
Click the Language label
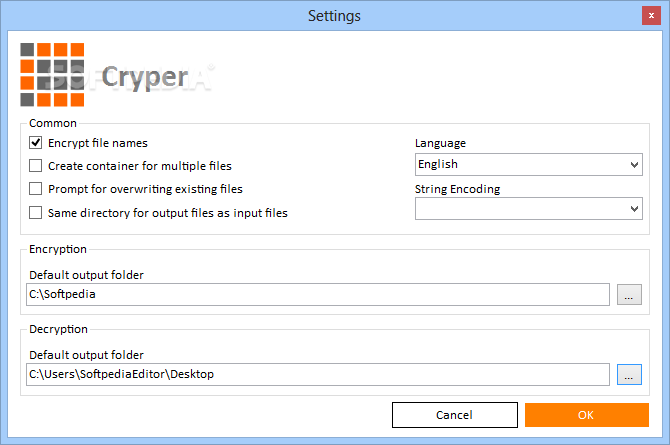click(x=440, y=143)
